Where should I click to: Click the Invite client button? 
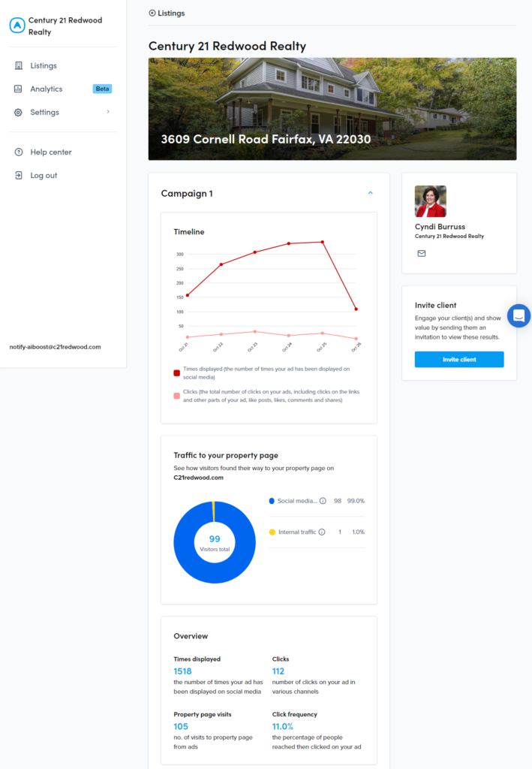459,360
